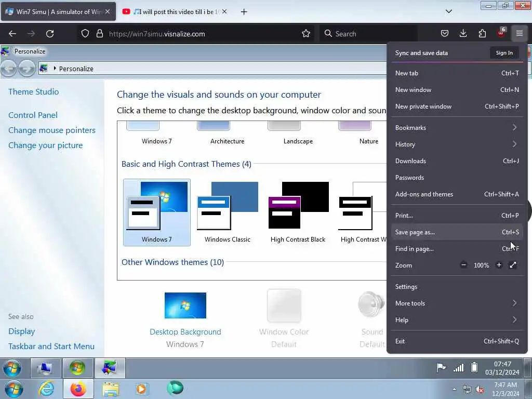Click the Personalize window back button
Image resolution: width=532 pixels, height=399 pixels.
pyautogui.click(x=9, y=69)
